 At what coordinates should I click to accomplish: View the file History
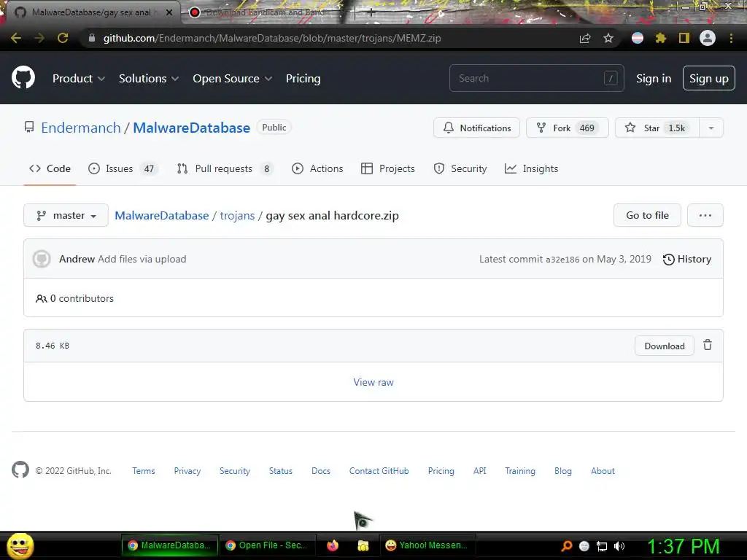[x=687, y=259]
